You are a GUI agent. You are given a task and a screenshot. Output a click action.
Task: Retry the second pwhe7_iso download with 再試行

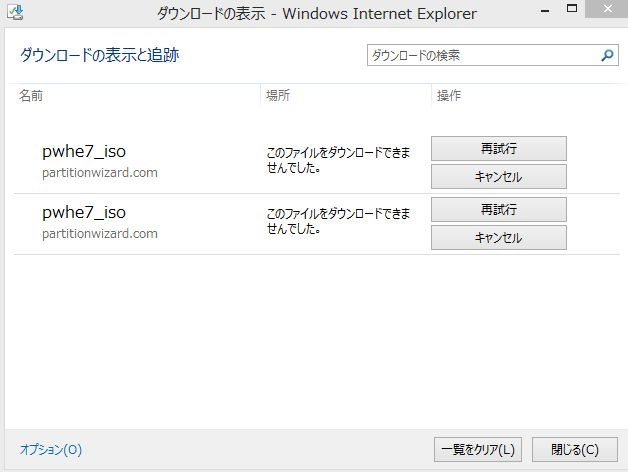coord(499,210)
